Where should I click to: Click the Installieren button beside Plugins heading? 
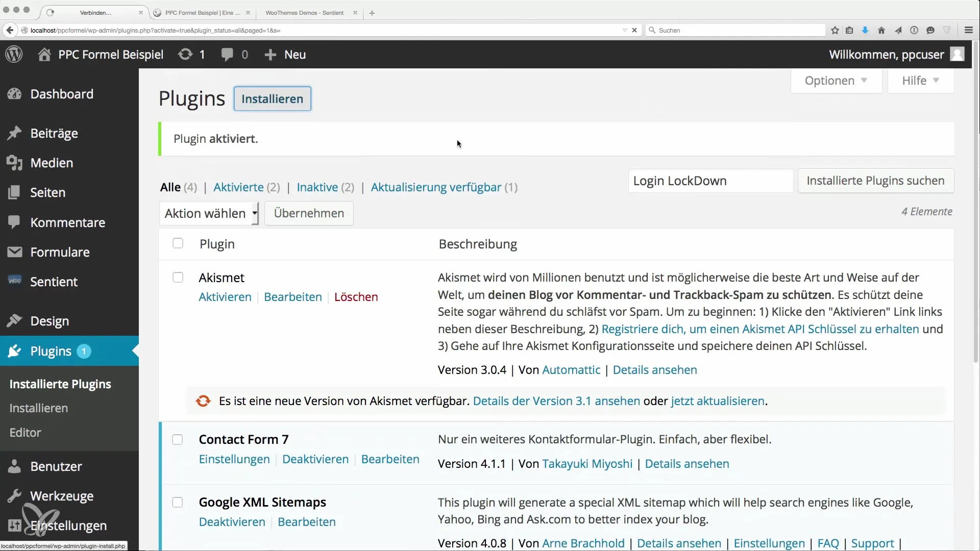click(x=272, y=99)
